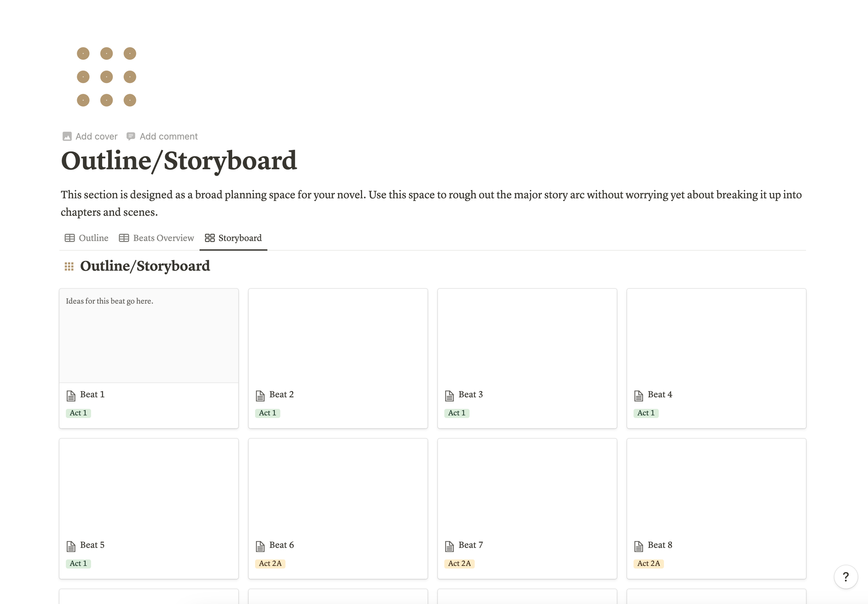The width and height of the screenshot is (868, 604).
Task: Click the large nine-dot page icon
Action: pos(106,77)
